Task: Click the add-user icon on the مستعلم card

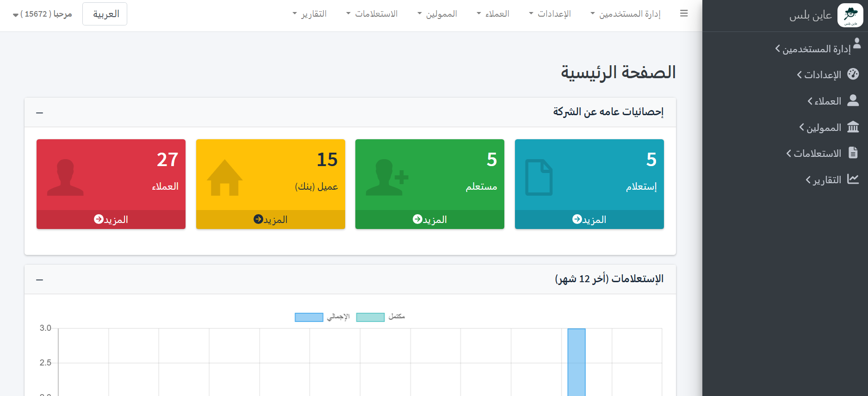Action: pyautogui.click(x=387, y=178)
